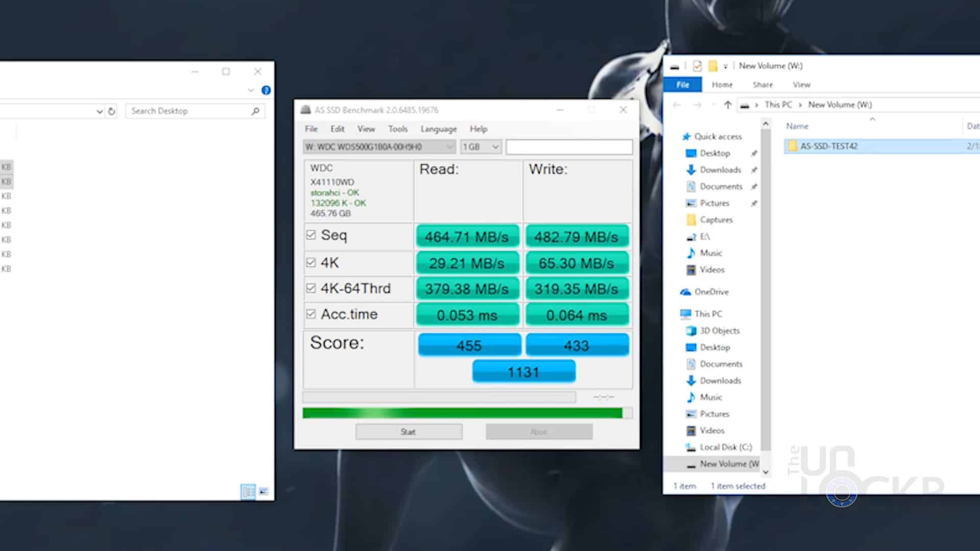Open the Tools menu in AS SSD Benchmark
This screenshot has width=980, height=551.
[398, 129]
